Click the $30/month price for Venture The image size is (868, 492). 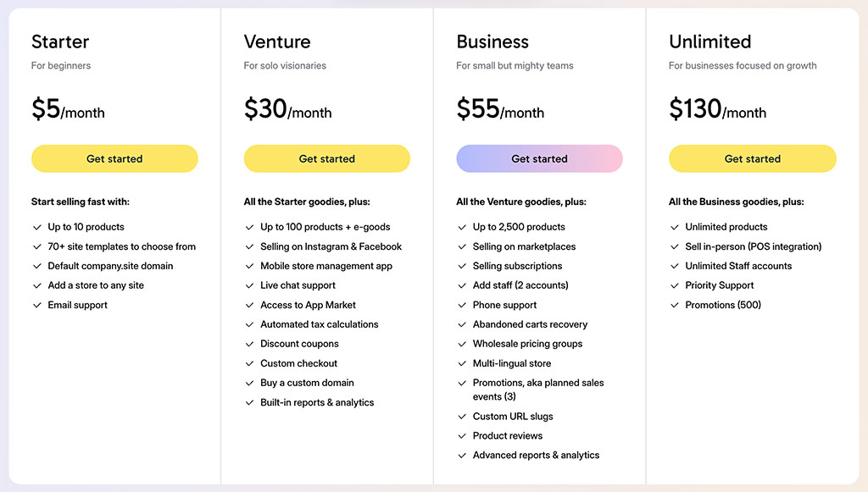coord(287,110)
